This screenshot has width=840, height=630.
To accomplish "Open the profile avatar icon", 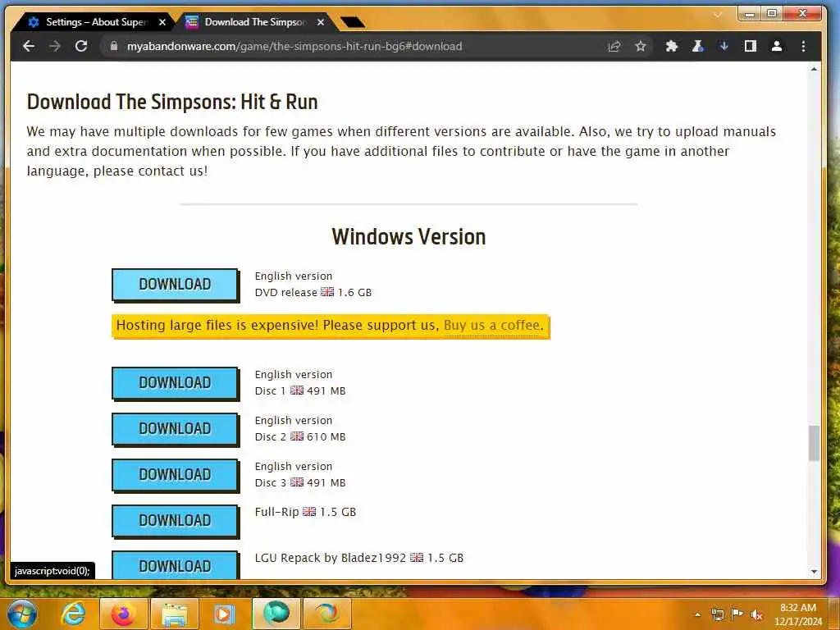I will (776, 47).
